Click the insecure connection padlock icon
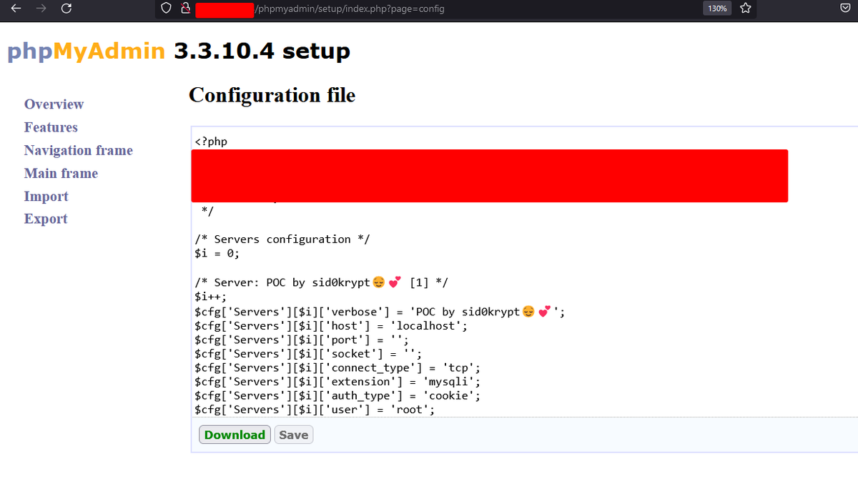 click(185, 9)
